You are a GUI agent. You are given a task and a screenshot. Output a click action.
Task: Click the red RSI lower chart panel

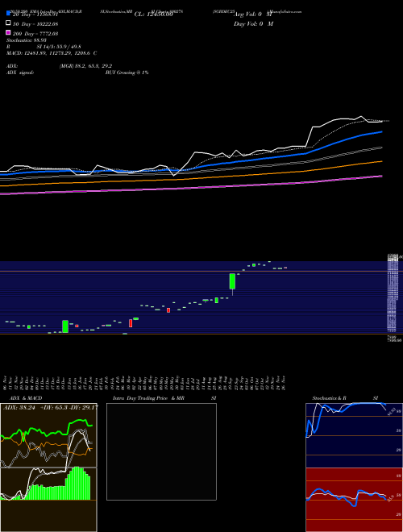pyautogui.click(x=354, y=500)
